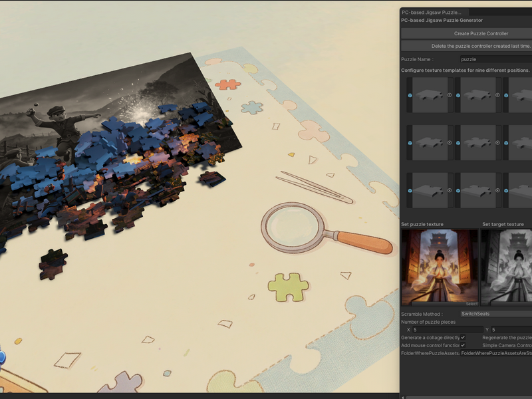Click mesh icon of third-row first template slot
Image resolution: width=532 pixels, height=399 pixels.
point(410,191)
